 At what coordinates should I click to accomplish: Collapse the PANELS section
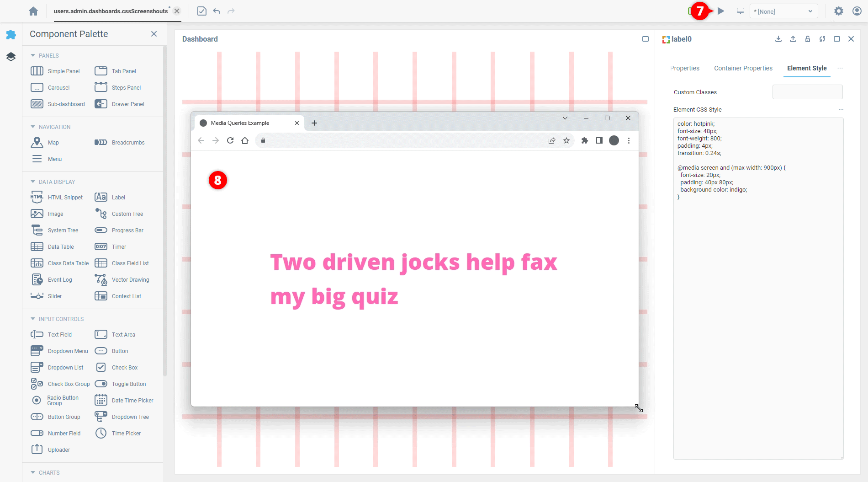(33, 55)
